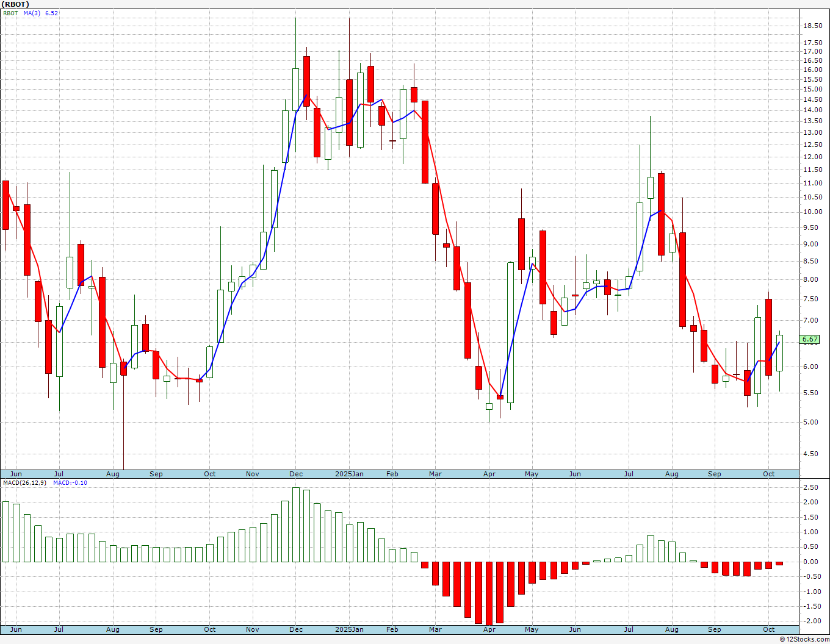Select the 1.00 MACD axis label
830x644 pixels.
point(812,532)
